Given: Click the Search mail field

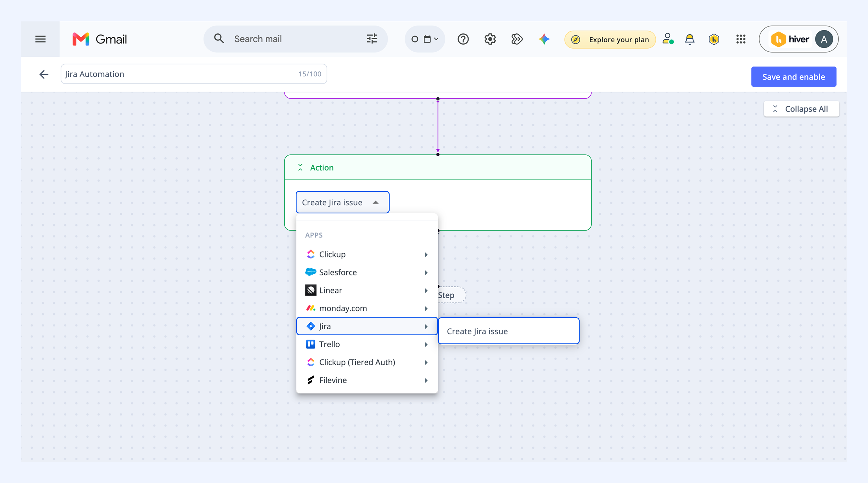Looking at the screenshot, I should [295, 39].
